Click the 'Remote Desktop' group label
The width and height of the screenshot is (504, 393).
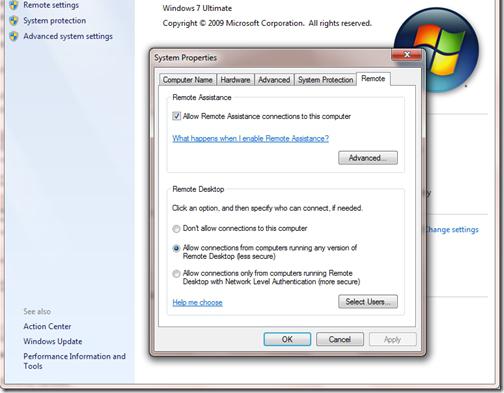(x=198, y=189)
